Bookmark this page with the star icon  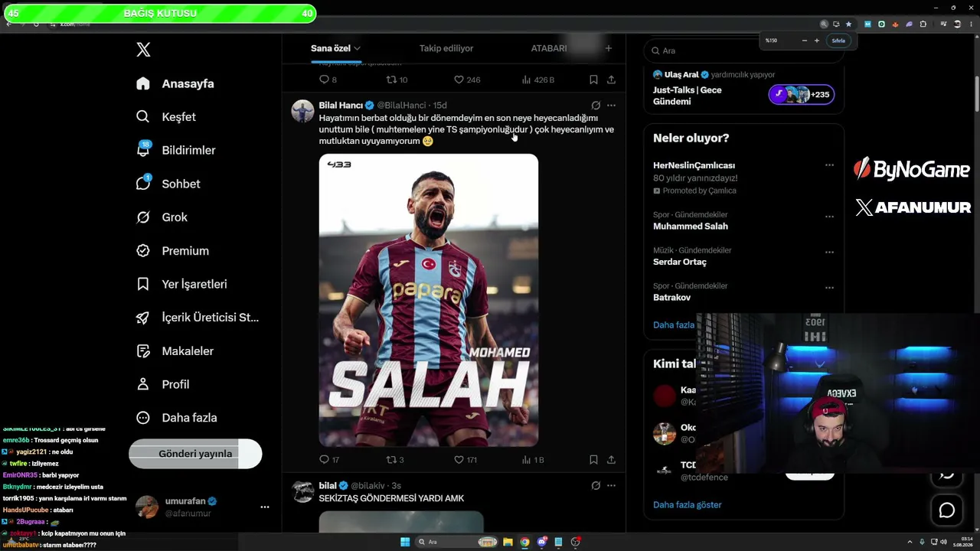848,24
